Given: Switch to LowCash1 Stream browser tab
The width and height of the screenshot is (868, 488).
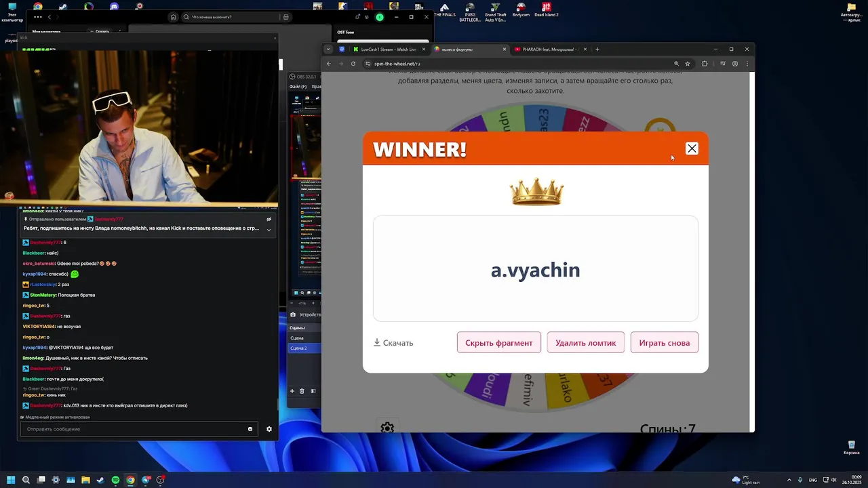Looking at the screenshot, I should click(390, 49).
